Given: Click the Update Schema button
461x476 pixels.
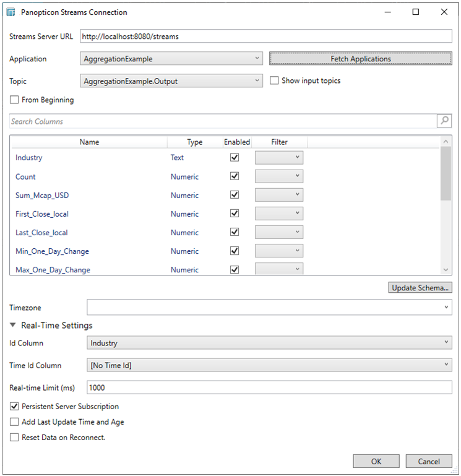Looking at the screenshot, I should click(421, 288).
